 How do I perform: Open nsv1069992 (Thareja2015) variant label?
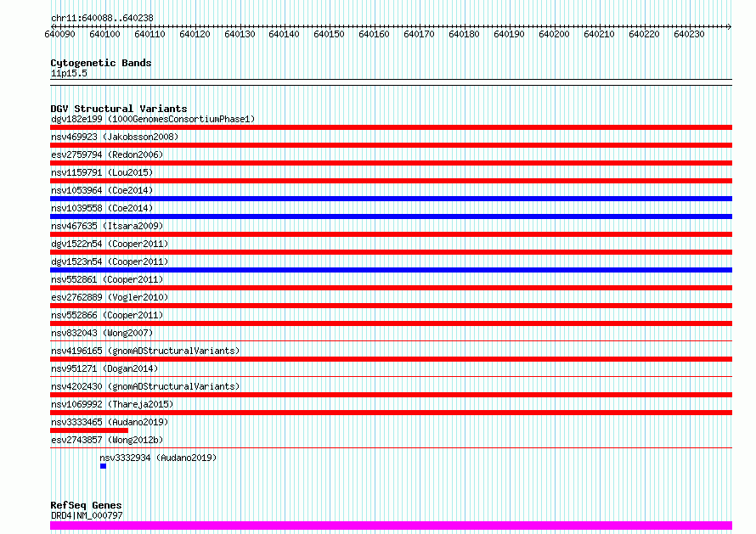112,404
